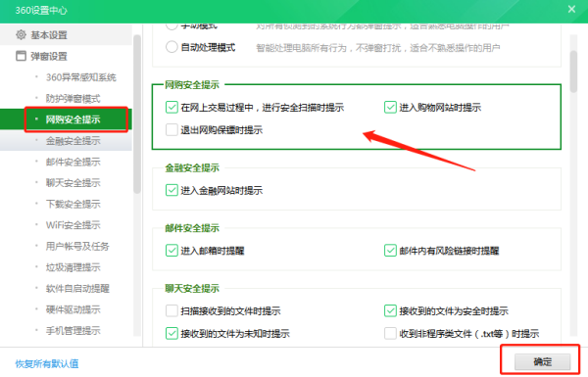Screen dimensions: 588x377
Task: Enable 扫描接收到的文件时提示
Action: [x=171, y=310]
